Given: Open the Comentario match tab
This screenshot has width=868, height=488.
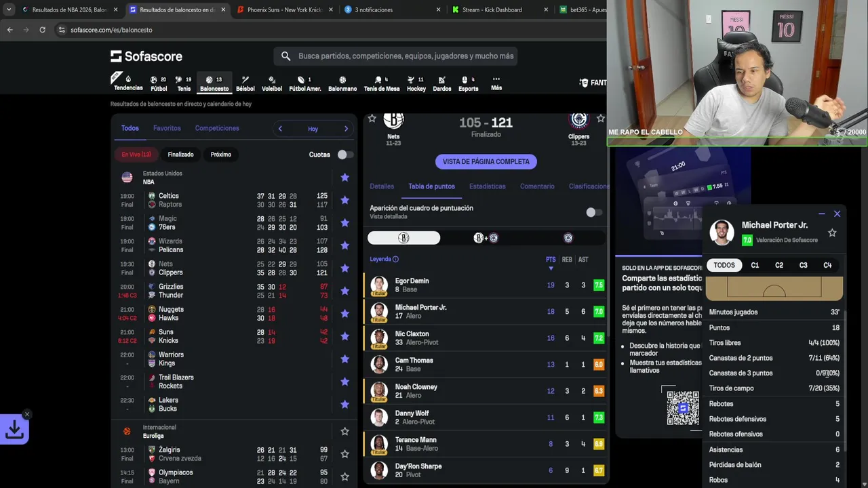Looking at the screenshot, I should tap(537, 186).
